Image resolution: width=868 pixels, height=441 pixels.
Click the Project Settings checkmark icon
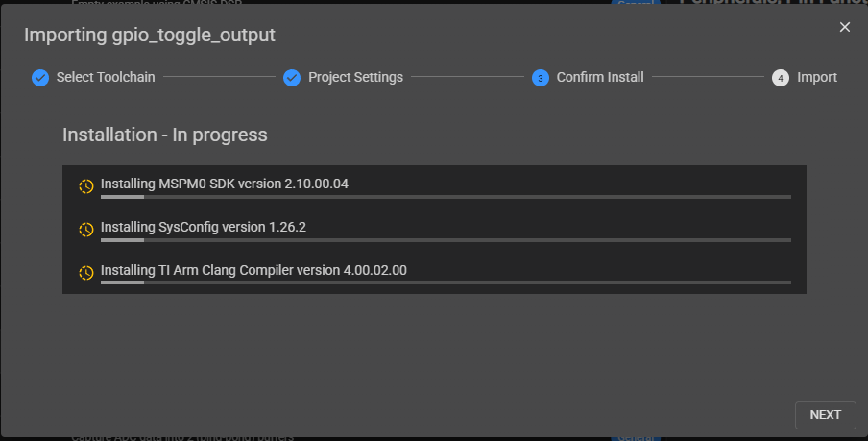coord(292,78)
